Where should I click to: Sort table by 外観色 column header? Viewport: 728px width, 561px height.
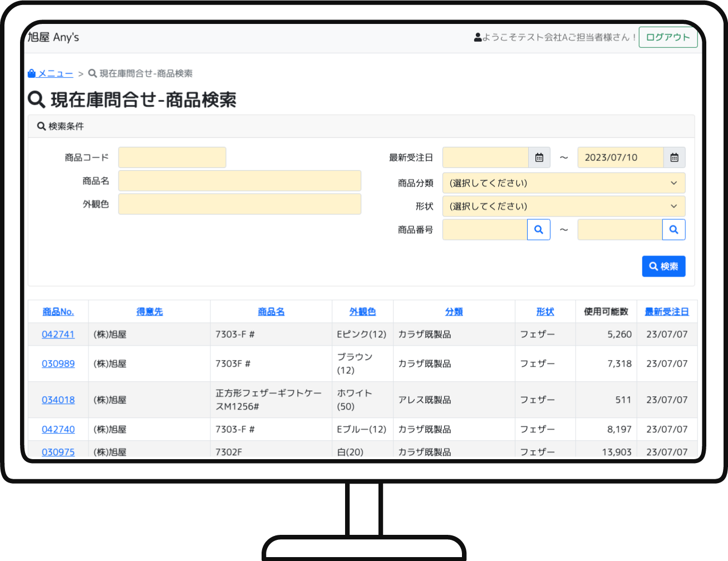coord(362,312)
